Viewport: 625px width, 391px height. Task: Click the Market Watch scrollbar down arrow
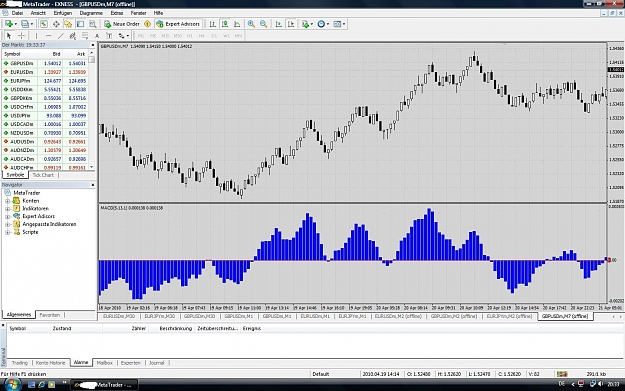coord(92,167)
